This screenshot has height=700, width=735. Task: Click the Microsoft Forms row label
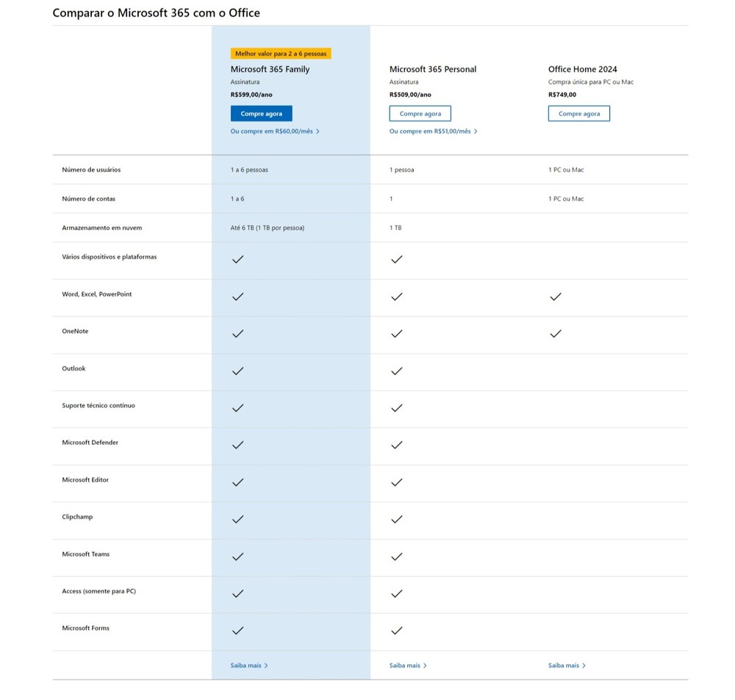click(x=86, y=628)
